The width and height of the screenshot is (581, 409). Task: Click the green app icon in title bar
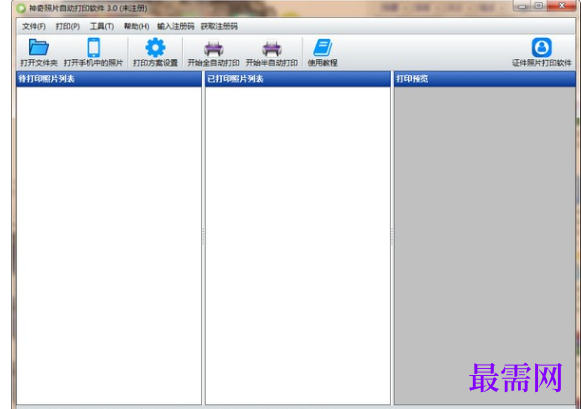click(21, 8)
